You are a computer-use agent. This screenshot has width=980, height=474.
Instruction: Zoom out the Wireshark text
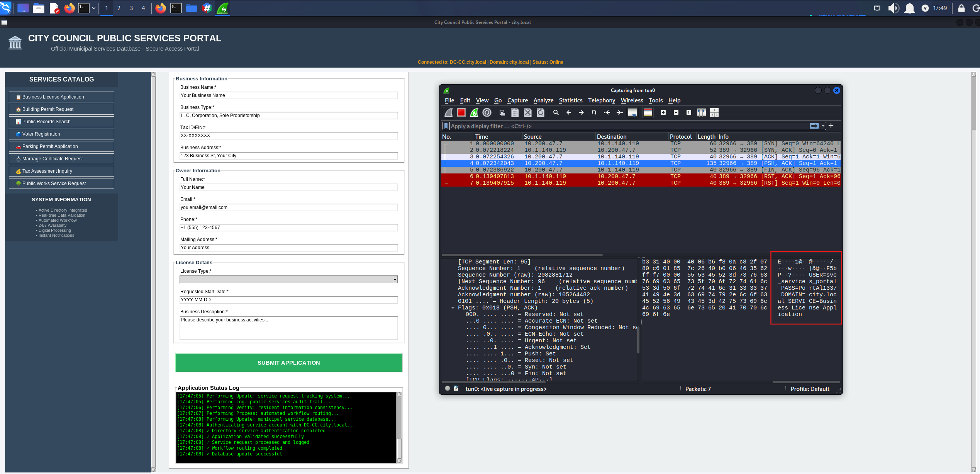[x=676, y=112]
